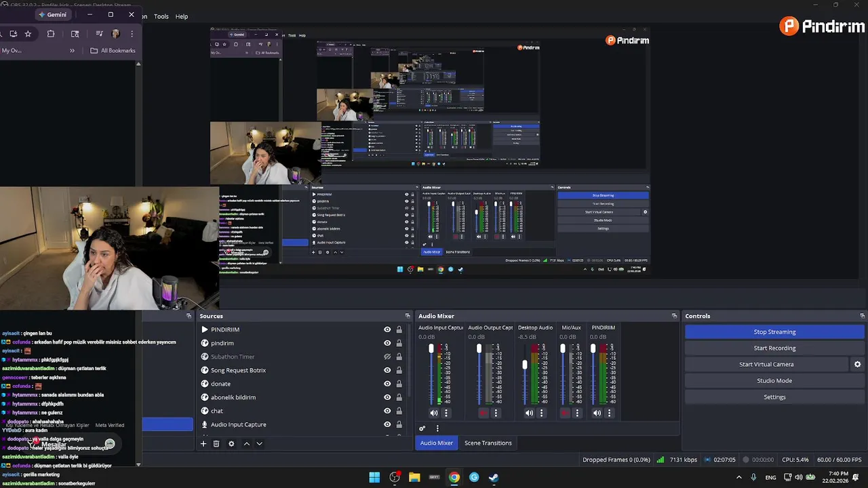This screenshot has height=488, width=868.
Task: Unlock the chat source lock icon
Action: [x=399, y=411]
